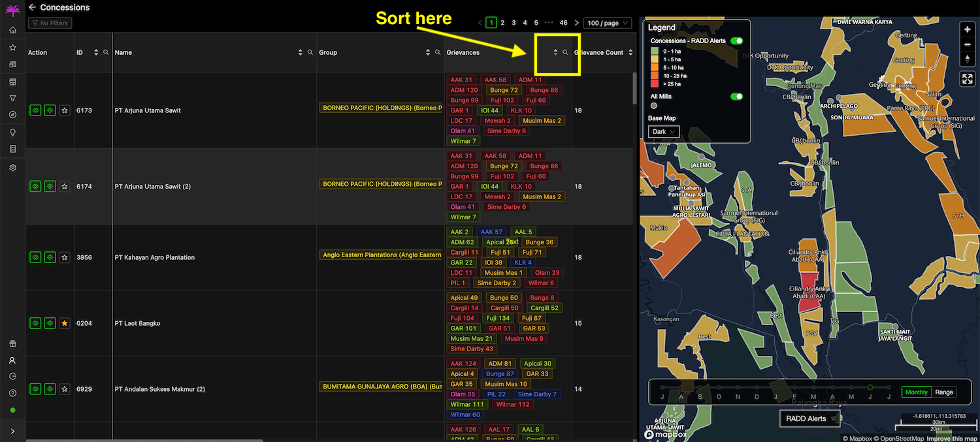Open the compass Explore icon in the sidebar
The image size is (980, 442).
(x=12, y=115)
